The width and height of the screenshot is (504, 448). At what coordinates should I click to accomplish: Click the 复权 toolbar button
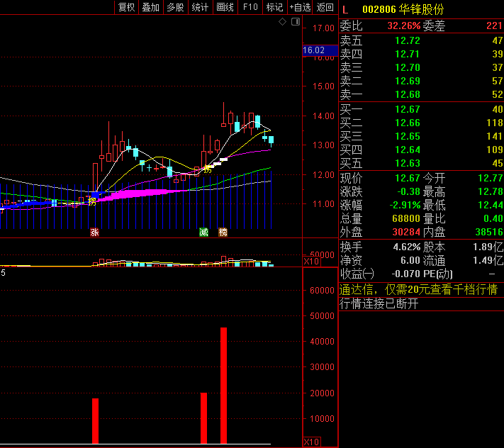pos(127,7)
